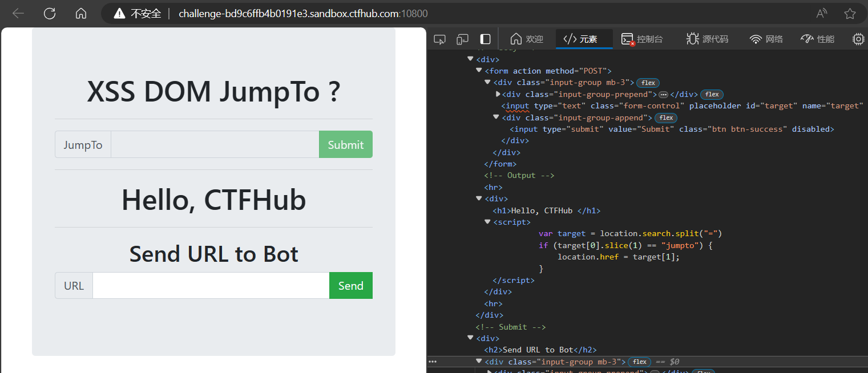This screenshot has height=373, width=868.
Task: Open the 欢迎 welcome tab
Action: (527, 39)
